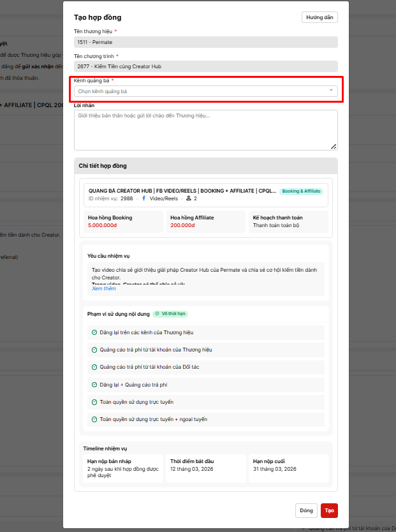Screen dimensions: 396x532
Task: Close the dialog with Đóng button
Action: (x=306, y=510)
